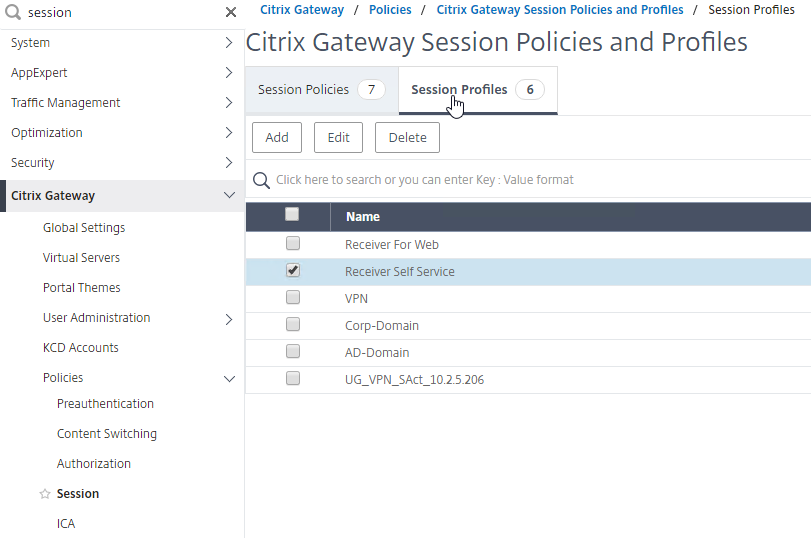The image size is (811, 538).
Task: Collapse the Policies submenu chevron
Action: tap(229, 379)
